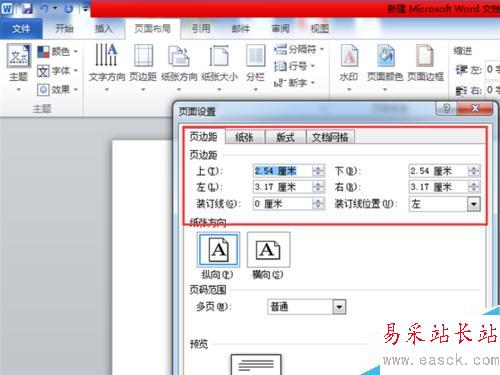Open theme 颜色 colors menu
Screen dimensions: 500x375
point(58,52)
